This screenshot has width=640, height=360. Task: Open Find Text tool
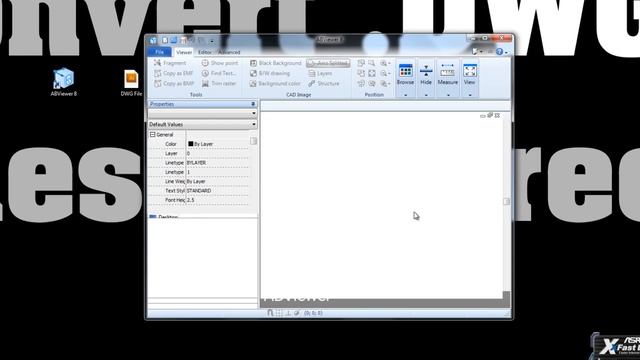click(219, 73)
